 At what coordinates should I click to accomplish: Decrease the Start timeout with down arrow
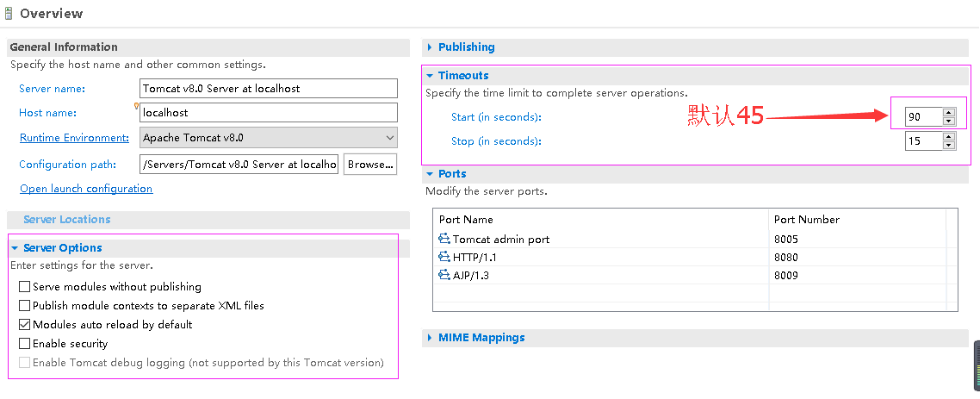click(x=949, y=121)
